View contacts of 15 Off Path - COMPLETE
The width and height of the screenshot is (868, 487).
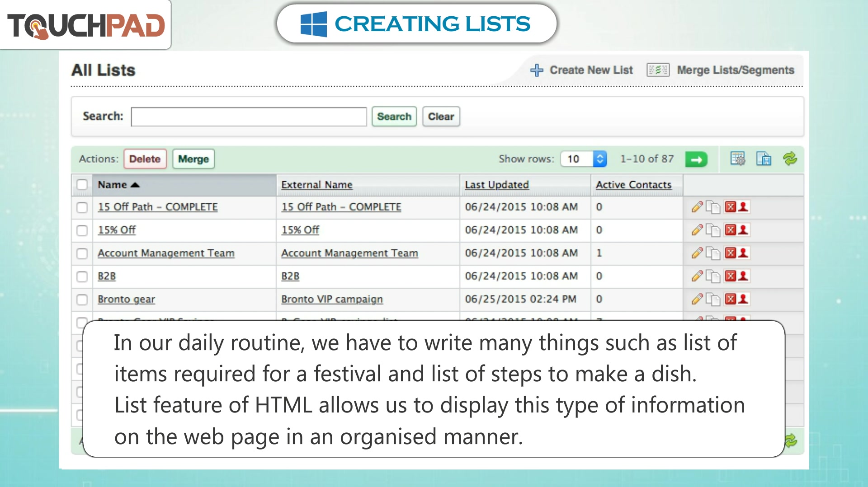click(743, 207)
